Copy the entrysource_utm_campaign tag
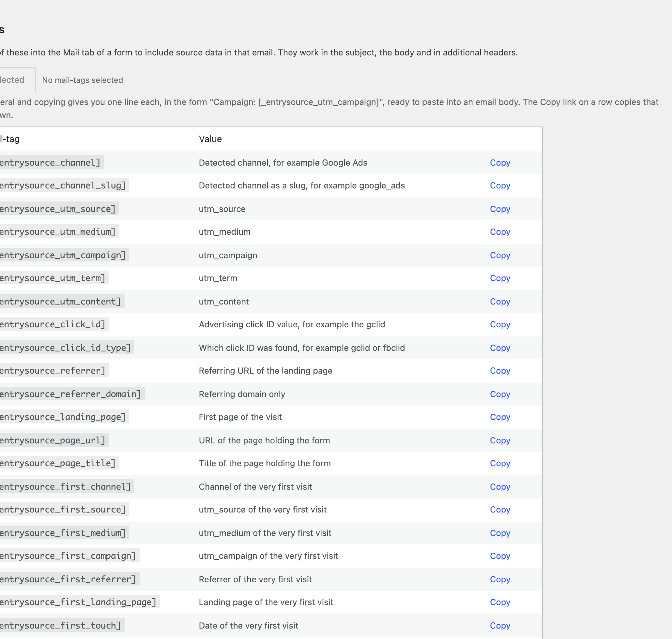Image resolution: width=672 pixels, height=639 pixels. [500, 256]
